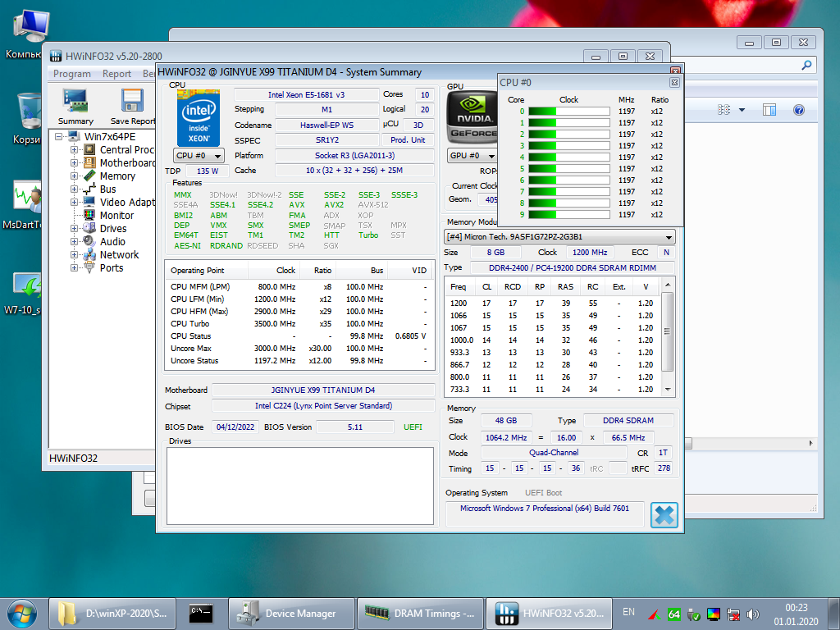Click the core 0 clock bar

[569, 112]
